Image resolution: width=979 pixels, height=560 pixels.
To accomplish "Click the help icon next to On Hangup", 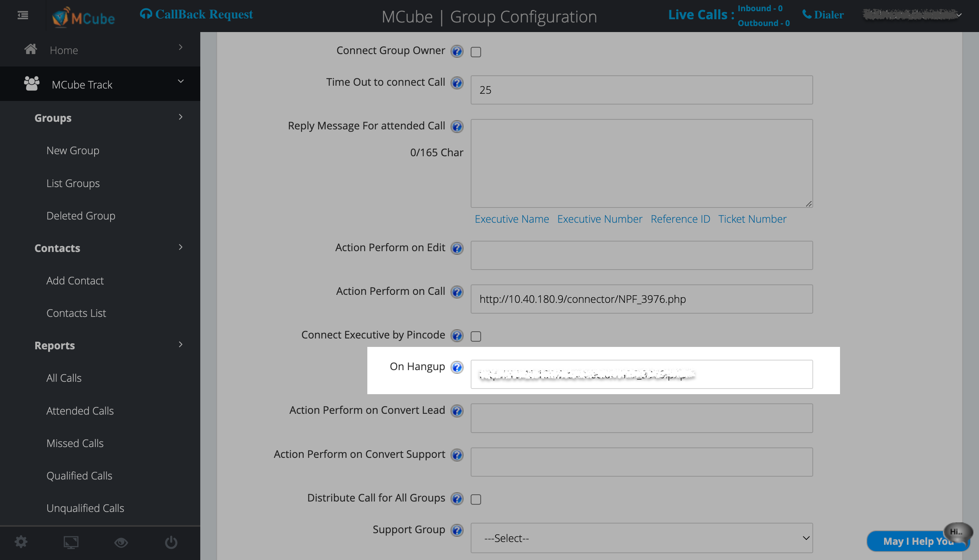I will [456, 367].
